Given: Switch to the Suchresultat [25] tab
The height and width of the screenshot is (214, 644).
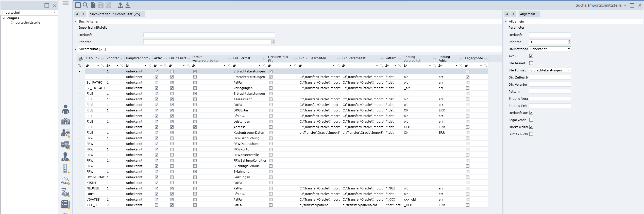Looking at the screenshot, I should coord(126,14).
